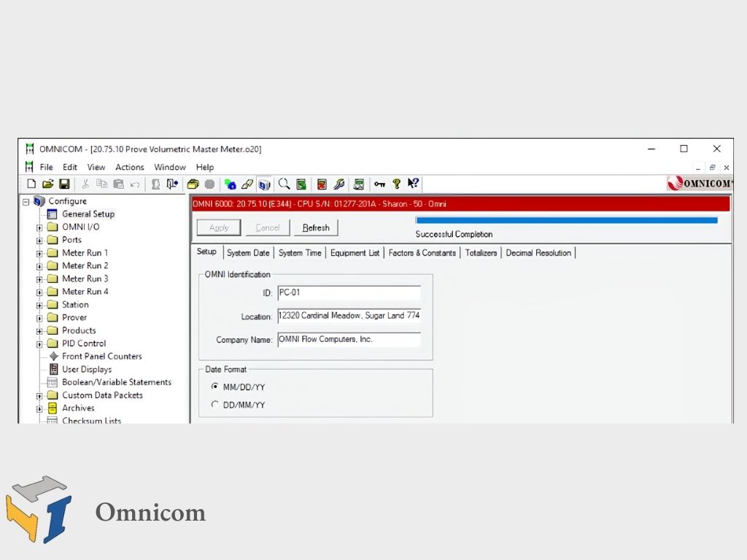
Task: Select the MM/DD/YY date format
Action: click(x=214, y=387)
